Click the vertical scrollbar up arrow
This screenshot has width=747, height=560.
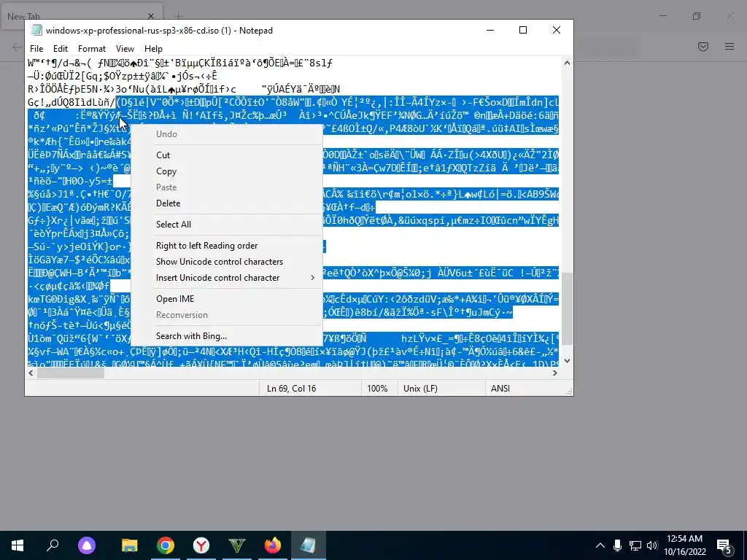pos(567,63)
